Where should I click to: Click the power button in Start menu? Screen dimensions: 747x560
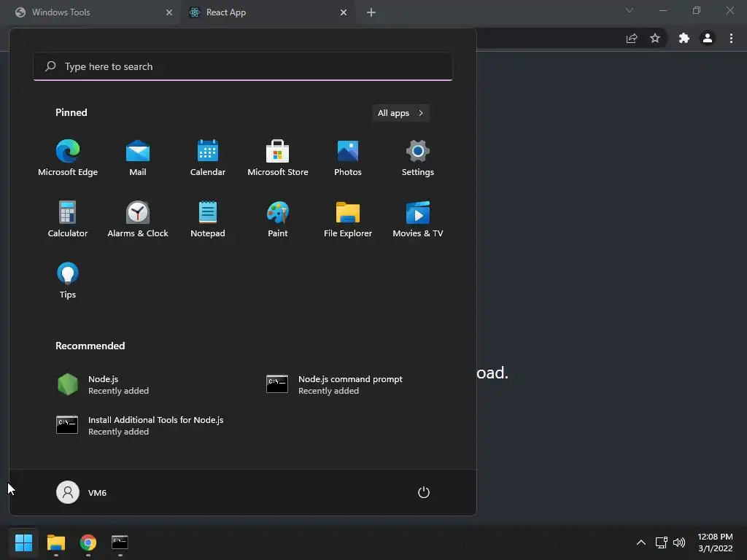tap(424, 492)
